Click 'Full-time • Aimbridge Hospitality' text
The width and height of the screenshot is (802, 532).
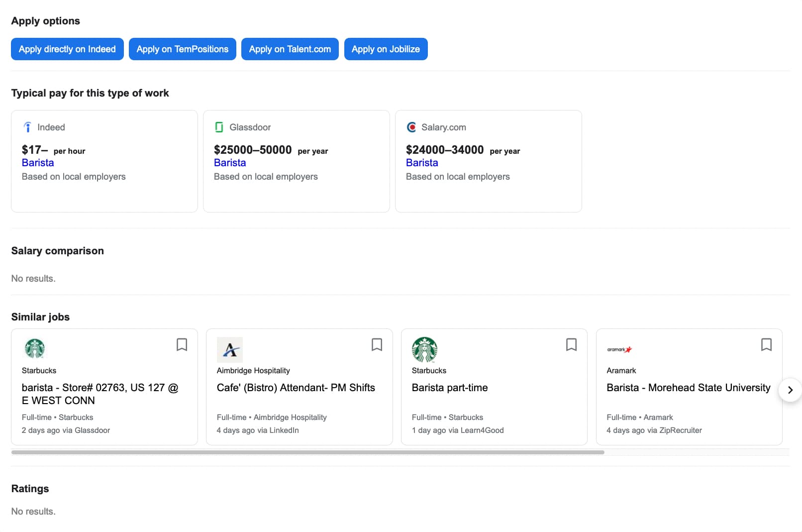coord(272,418)
